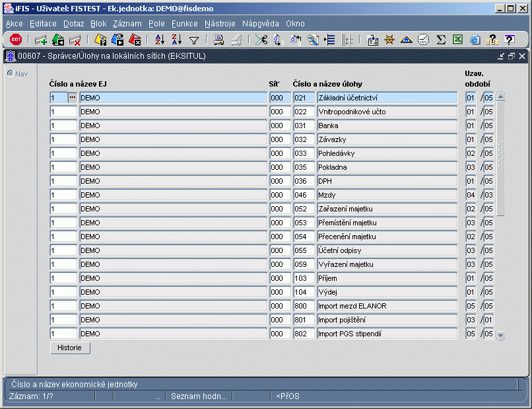532x409 pixels.
Task: Click the print icon
Action: tap(219, 40)
